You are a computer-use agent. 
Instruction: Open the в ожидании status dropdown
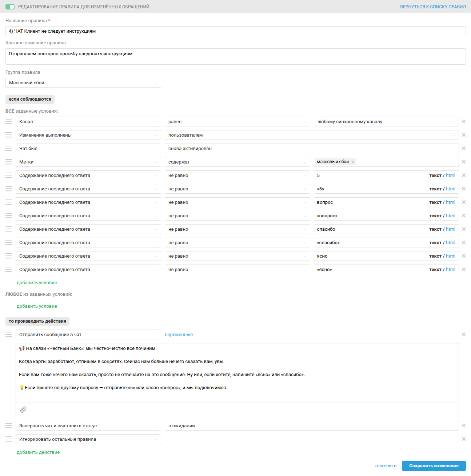tap(311, 426)
